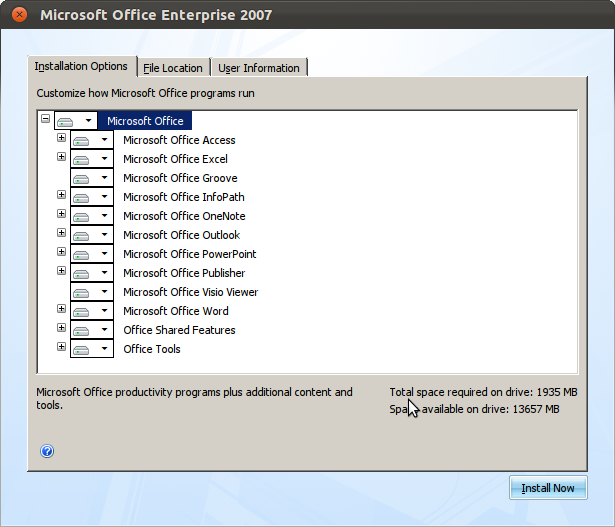615x527 pixels.
Task: Expand the Microsoft Office Outlook node
Action: (x=61, y=233)
